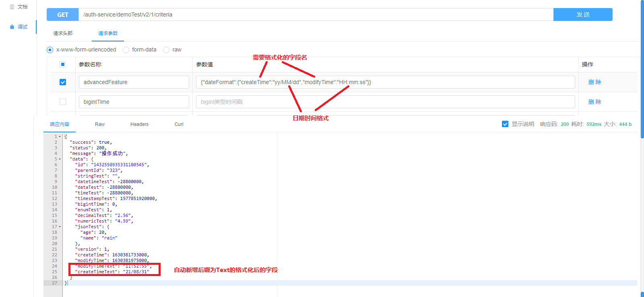Click the bigintTime parameter name field
Image resolution: width=644 pixels, height=297 pixels.
[x=134, y=102]
